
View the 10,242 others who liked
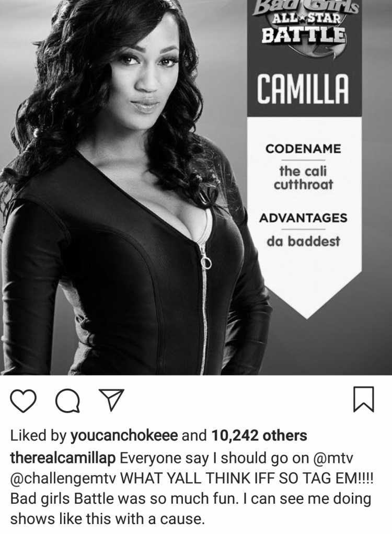point(259,436)
